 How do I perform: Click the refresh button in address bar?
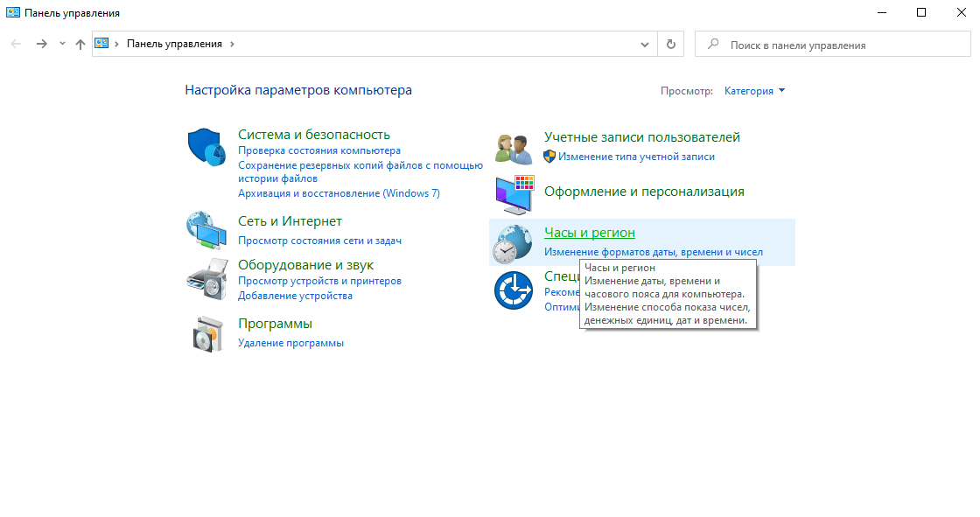coord(671,44)
